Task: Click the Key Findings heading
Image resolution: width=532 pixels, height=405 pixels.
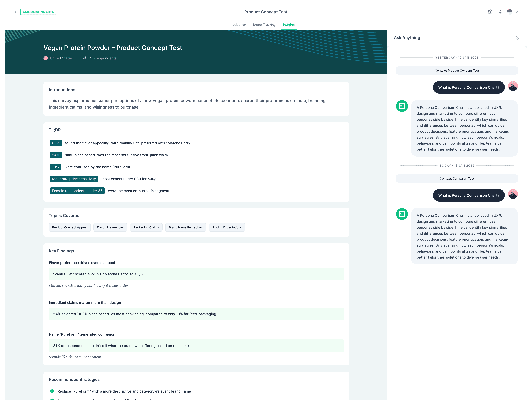Action: tap(61, 251)
